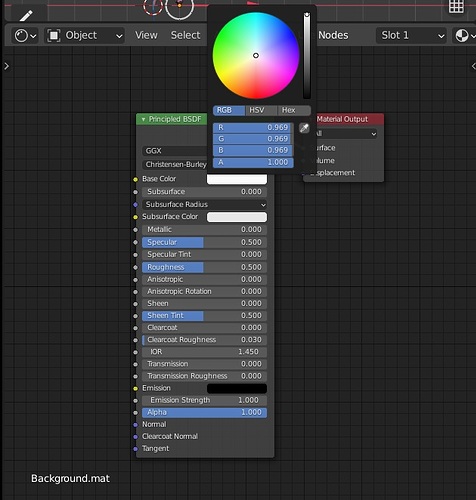476x500 pixels.
Task: Click the Alpha slider
Action: pos(204,413)
